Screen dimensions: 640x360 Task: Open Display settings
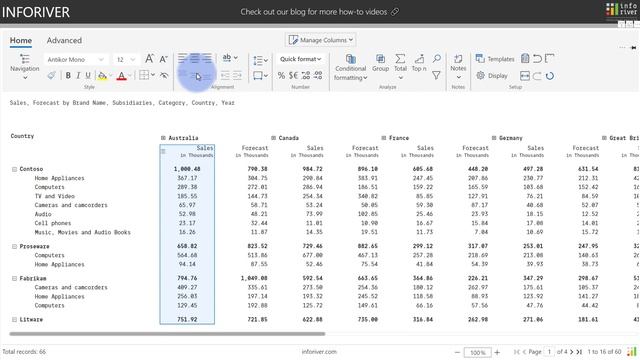(x=492, y=76)
